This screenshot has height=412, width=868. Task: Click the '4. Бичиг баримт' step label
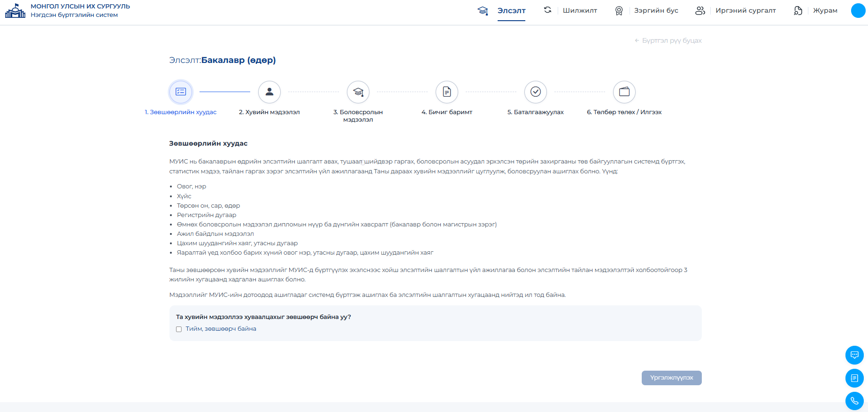(x=447, y=112)
